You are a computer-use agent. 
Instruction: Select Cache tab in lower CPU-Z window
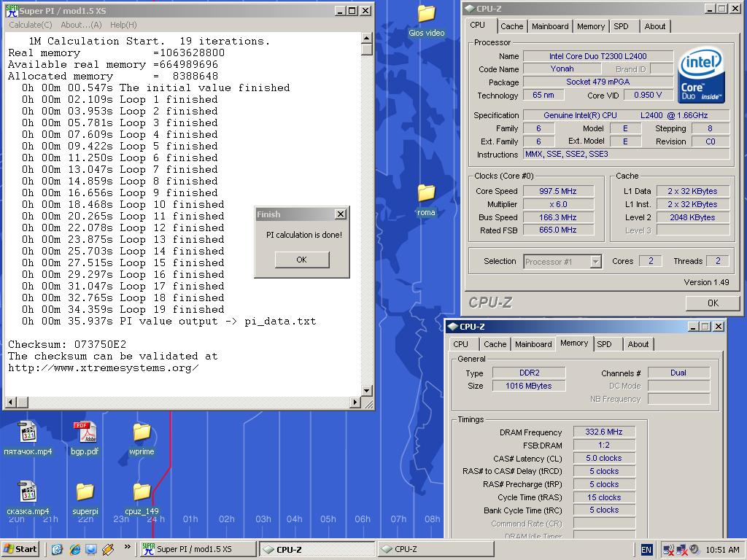495,344
